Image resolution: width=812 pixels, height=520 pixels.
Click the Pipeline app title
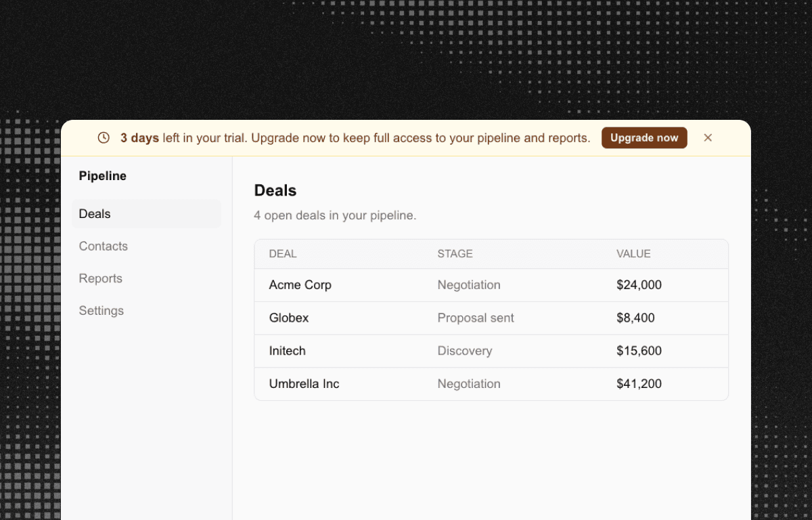tap(103, 176)
